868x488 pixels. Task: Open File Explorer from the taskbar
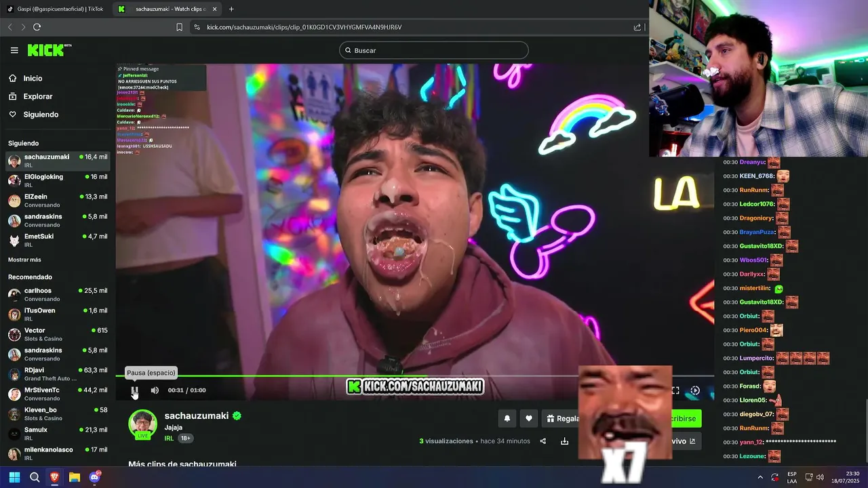click(x=75, y=477)
